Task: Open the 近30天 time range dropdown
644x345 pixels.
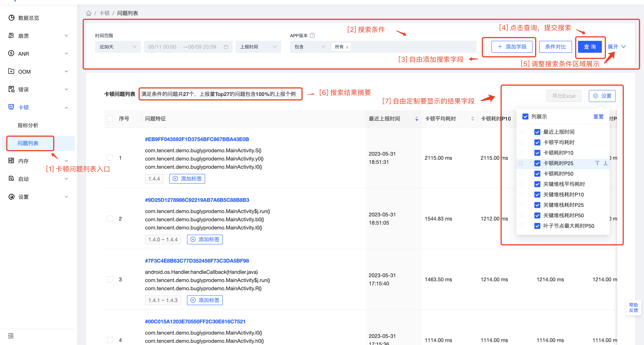Action: 118,47
